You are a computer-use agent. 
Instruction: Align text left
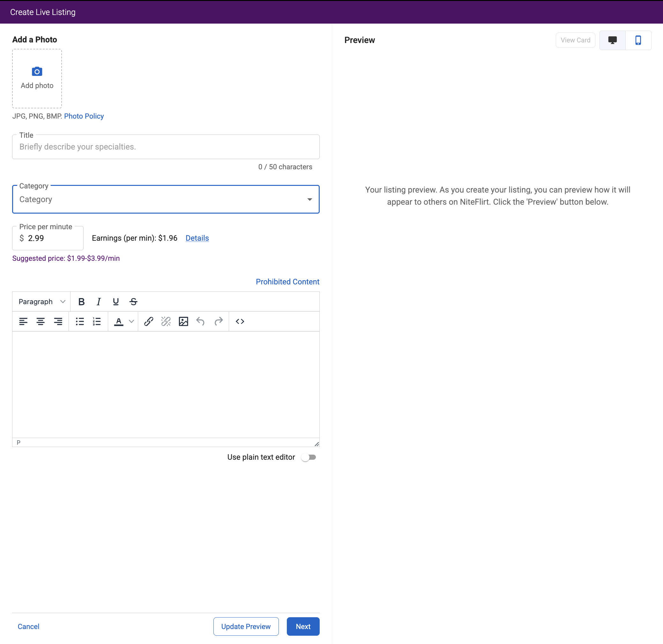pos(23,321)
